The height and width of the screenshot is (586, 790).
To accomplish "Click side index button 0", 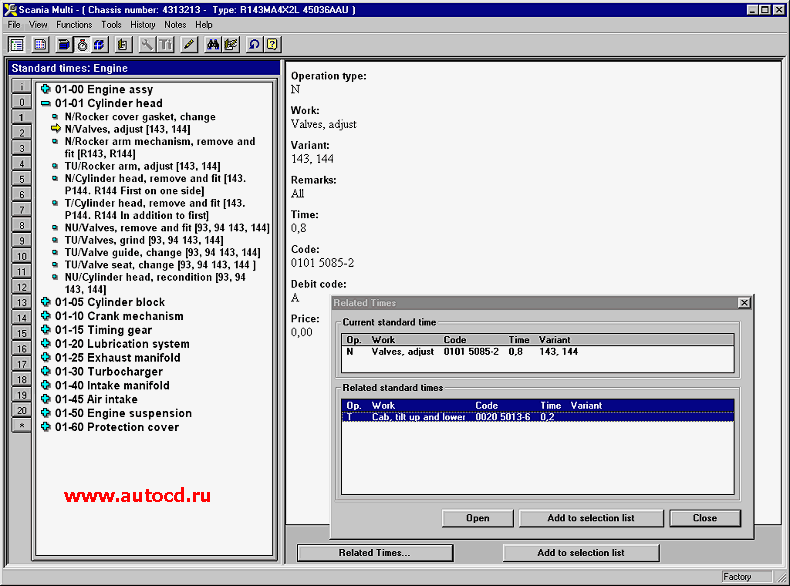I will [22, 102].
